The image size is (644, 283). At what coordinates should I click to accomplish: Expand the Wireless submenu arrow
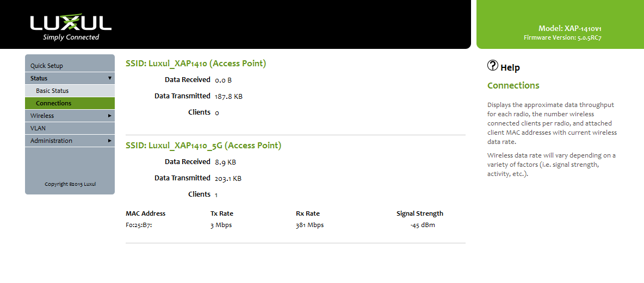110,116
